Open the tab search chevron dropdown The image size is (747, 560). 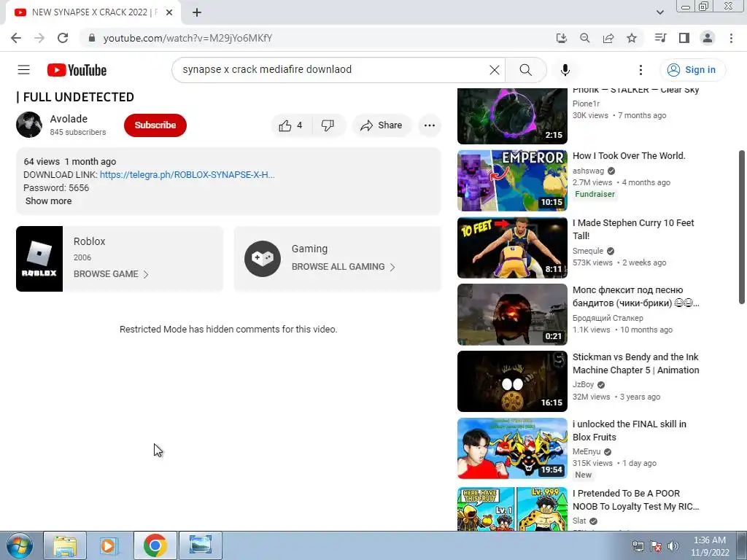click(659, 12)
